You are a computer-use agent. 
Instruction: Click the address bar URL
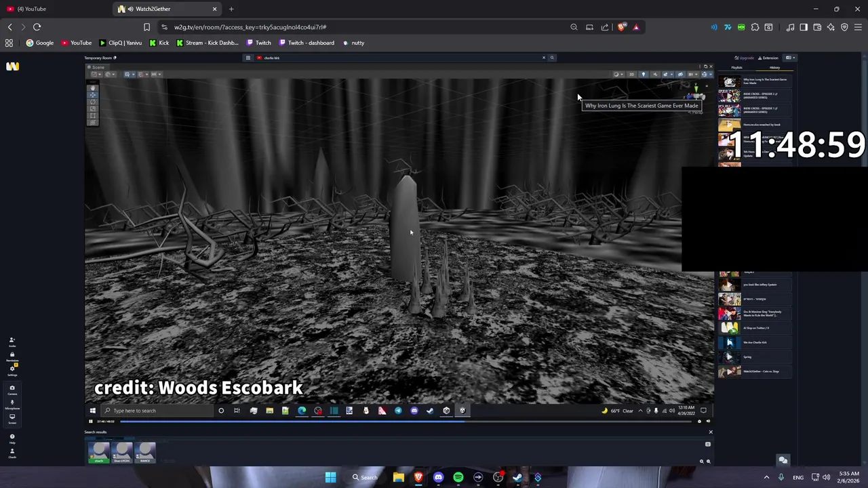(x=250, y=27)
